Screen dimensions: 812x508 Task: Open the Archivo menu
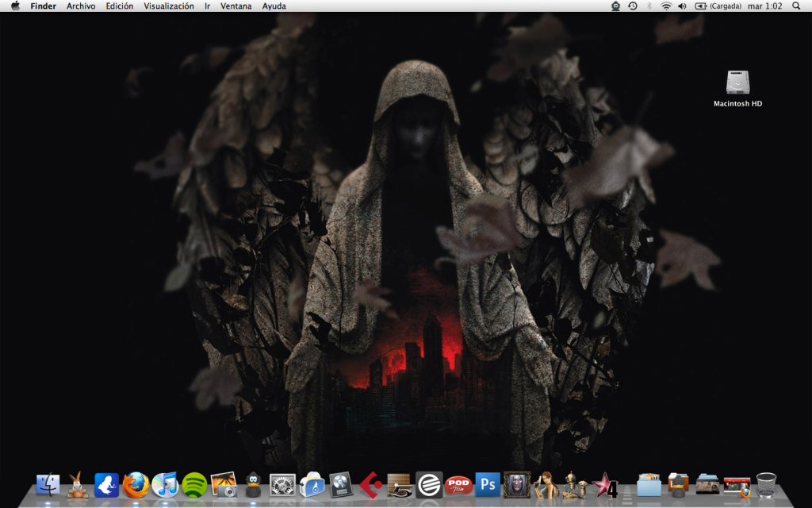81,6
